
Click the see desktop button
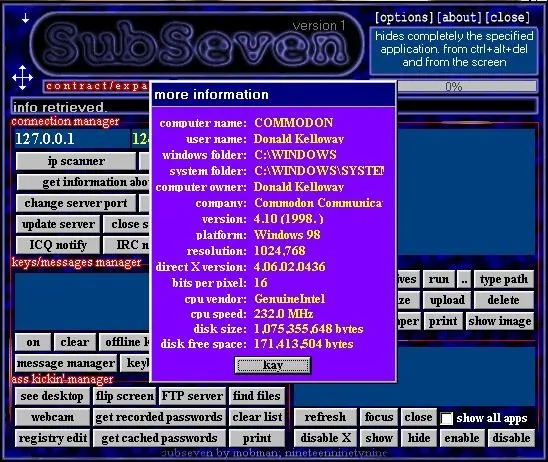point(52,396)
